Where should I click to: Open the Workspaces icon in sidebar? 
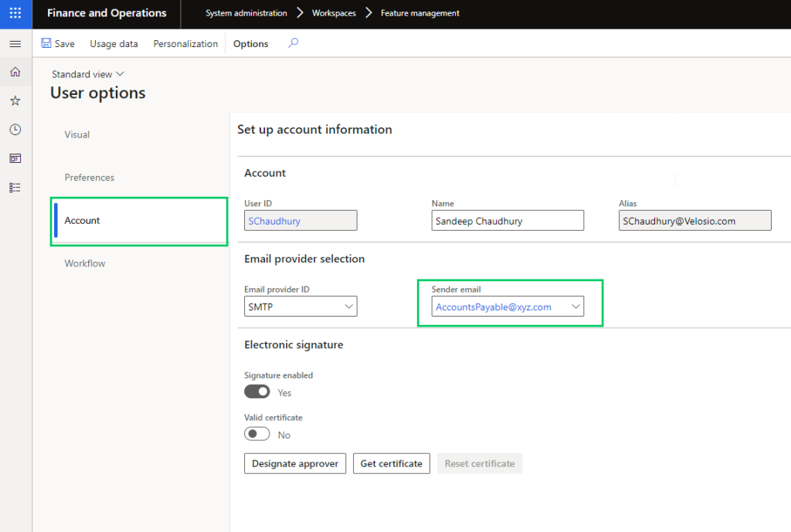[x=15, y=158]
